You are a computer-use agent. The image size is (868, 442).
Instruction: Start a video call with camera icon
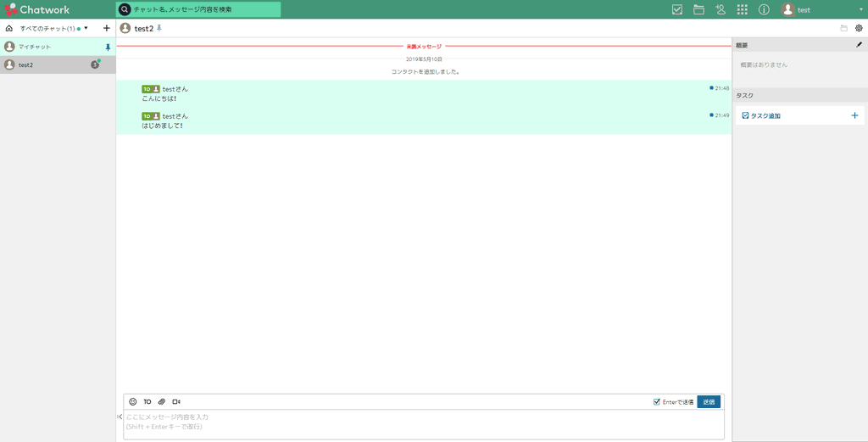[x=176, y=401]
